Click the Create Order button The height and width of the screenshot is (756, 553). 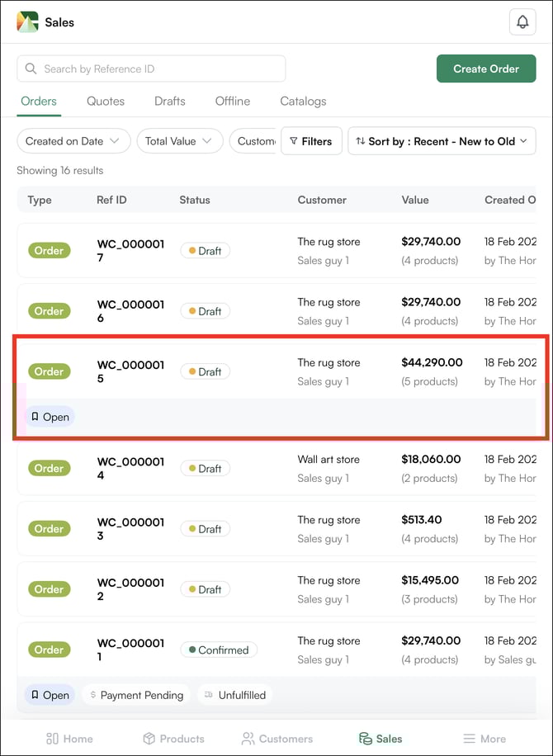coord(486,69)
